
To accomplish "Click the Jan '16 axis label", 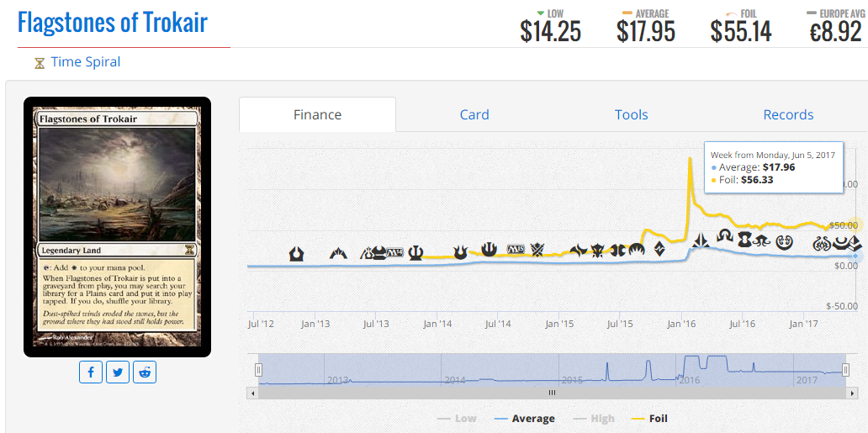I will pyautogui.click(x=682, y=323).
